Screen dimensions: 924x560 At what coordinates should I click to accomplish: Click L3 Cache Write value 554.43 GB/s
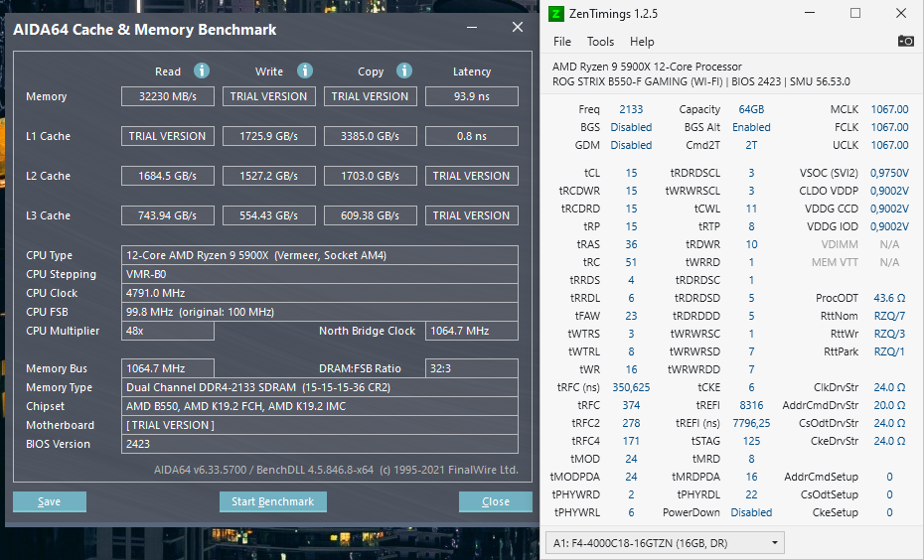269,215
